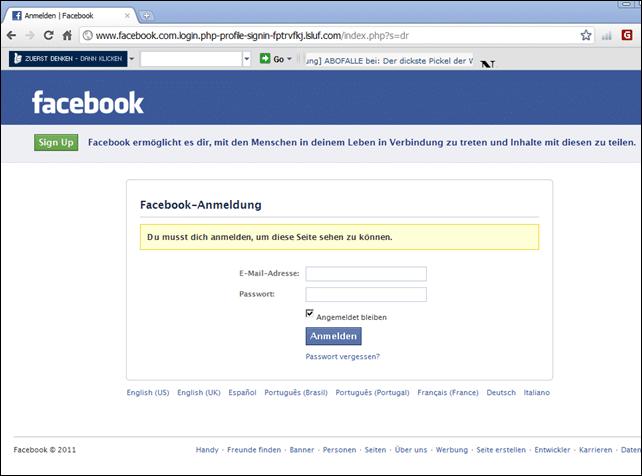642x476 pixels.
Task: Click the ABOFALLE news ticker text
Action: point(389,61)
